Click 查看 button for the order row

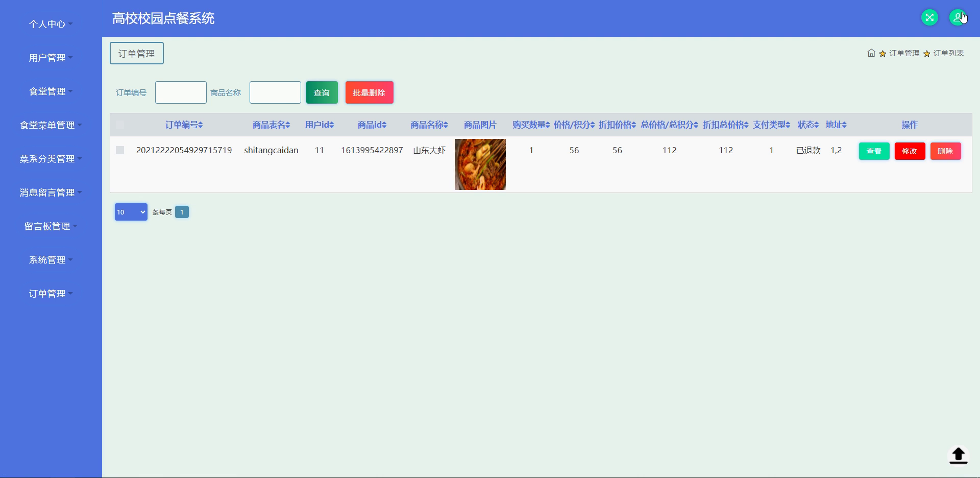(x=874, y=151)
